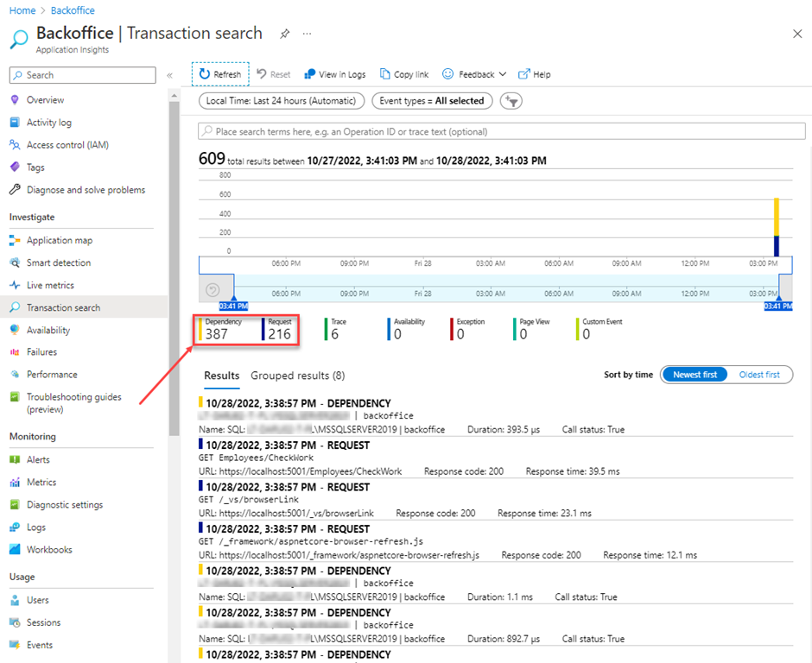Click the View in Logs icon
The height and width of the screenshot is (663, 812).
point(310,74)
